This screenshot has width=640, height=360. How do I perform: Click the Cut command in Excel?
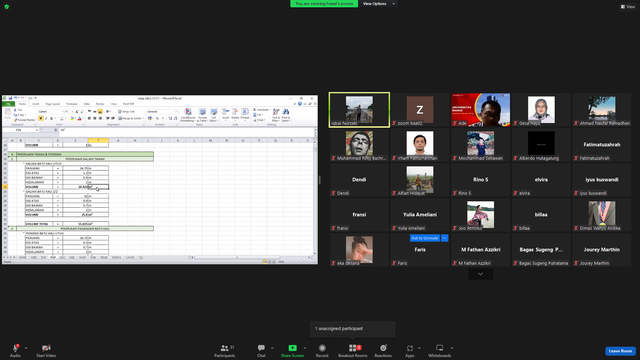tap(18, 110)
